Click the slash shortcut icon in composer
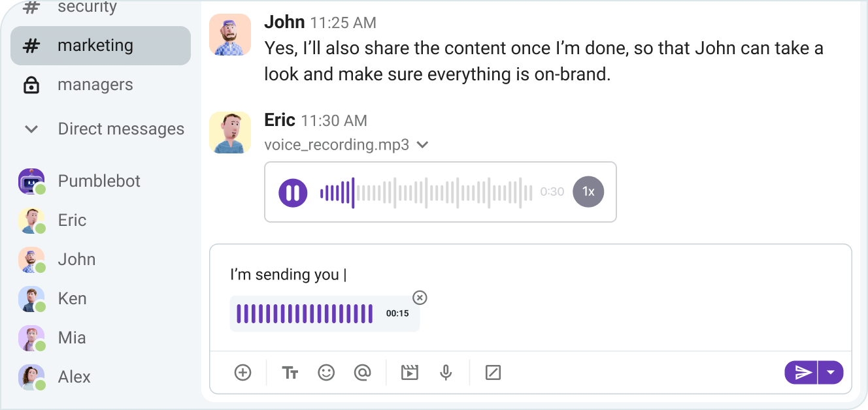The height and width of the screenshot is (410, 868). (x=493, y=373)
